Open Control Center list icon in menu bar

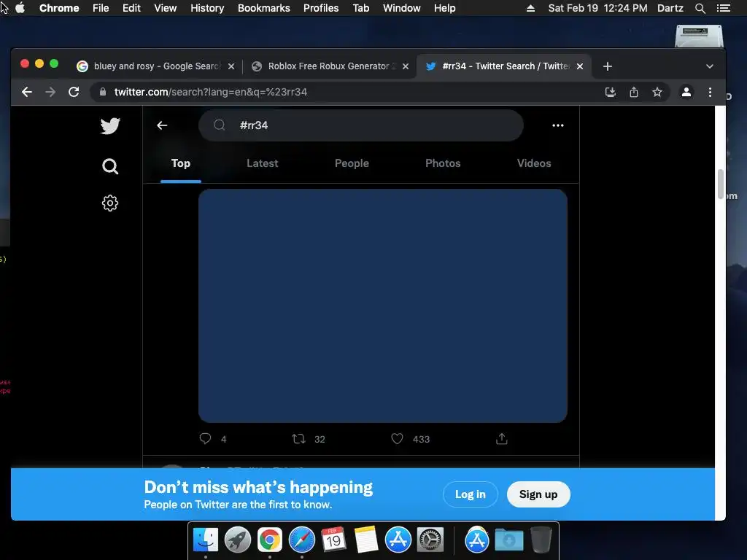pos(723,8)
